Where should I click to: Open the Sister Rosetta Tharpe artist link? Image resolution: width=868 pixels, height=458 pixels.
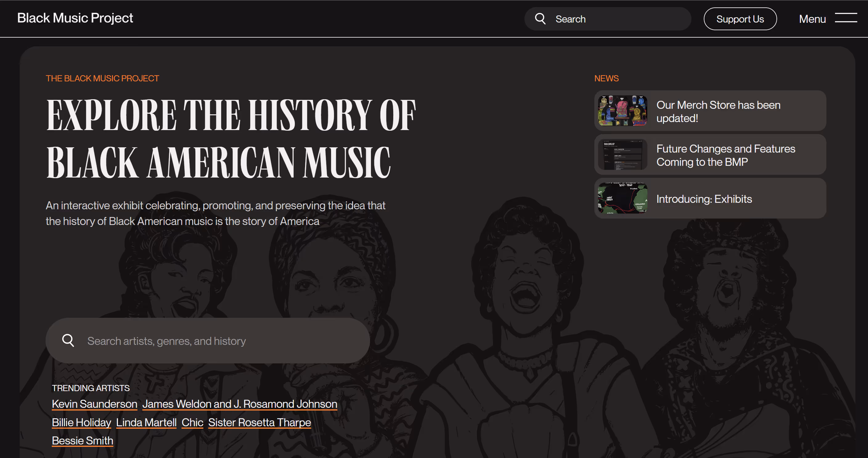259,422
